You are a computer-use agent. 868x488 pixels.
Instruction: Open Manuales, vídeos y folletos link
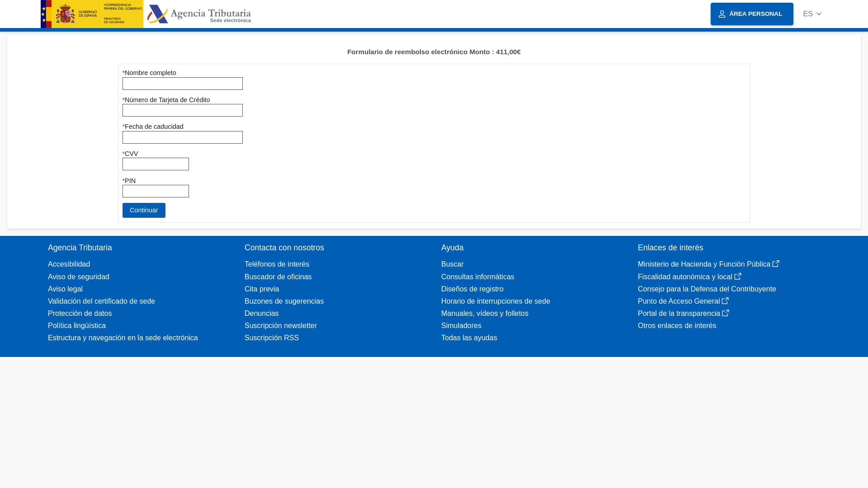tap(485, 313)
